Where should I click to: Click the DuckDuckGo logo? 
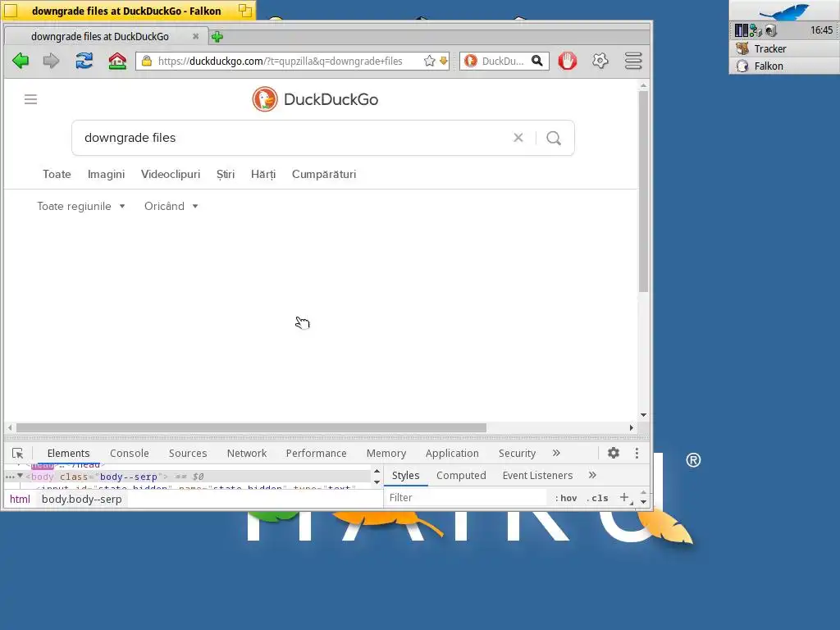pos(316,99)
